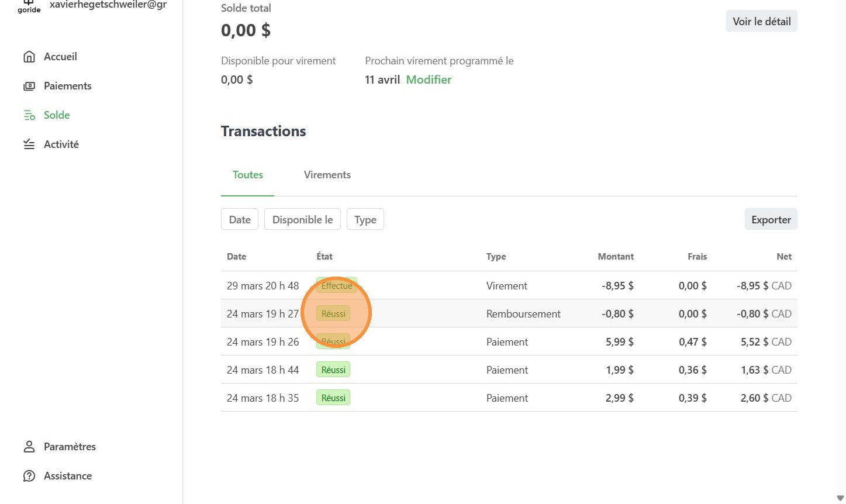Switch to the Virements tab
The width and height of the screenshot is (846, 504).
pyautogui.click(x=327, y=175)
